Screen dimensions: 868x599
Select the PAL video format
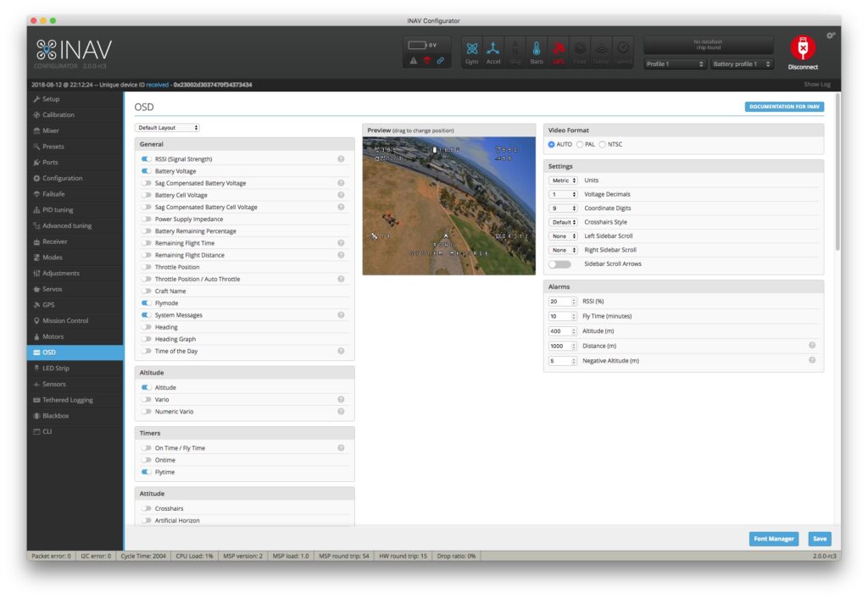(581, 144)
